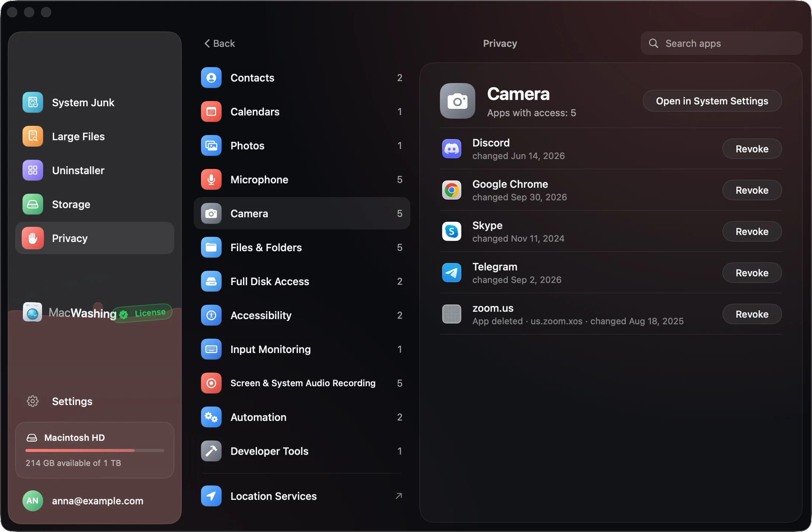Select Screen & System Audio Recording icon

point(211,383)
